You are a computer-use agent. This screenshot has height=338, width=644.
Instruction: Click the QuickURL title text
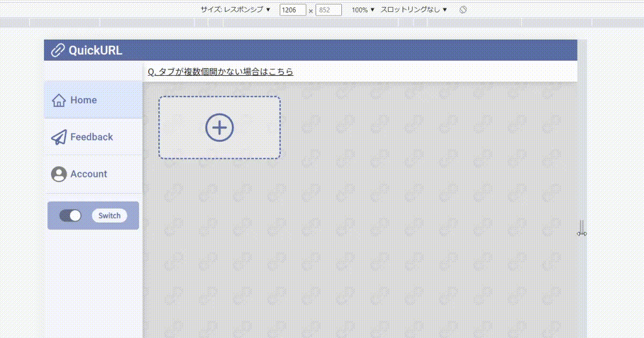96,50
